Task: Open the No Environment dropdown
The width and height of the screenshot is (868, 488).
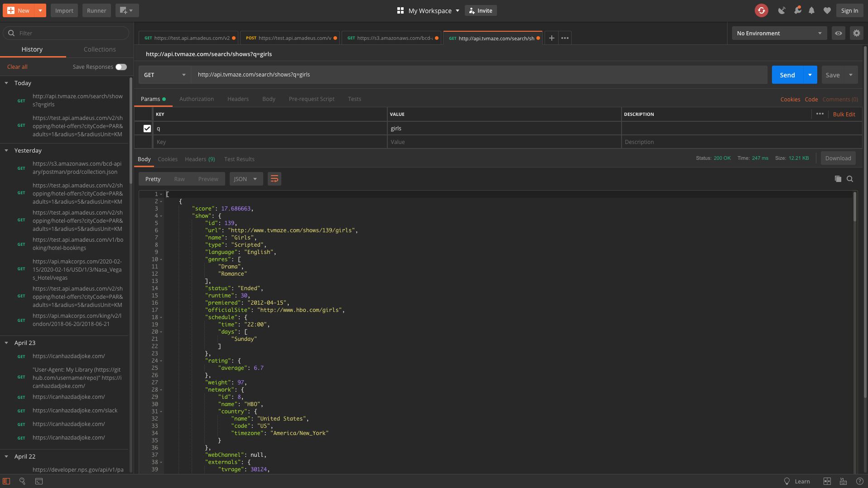Action: [779, 33]
